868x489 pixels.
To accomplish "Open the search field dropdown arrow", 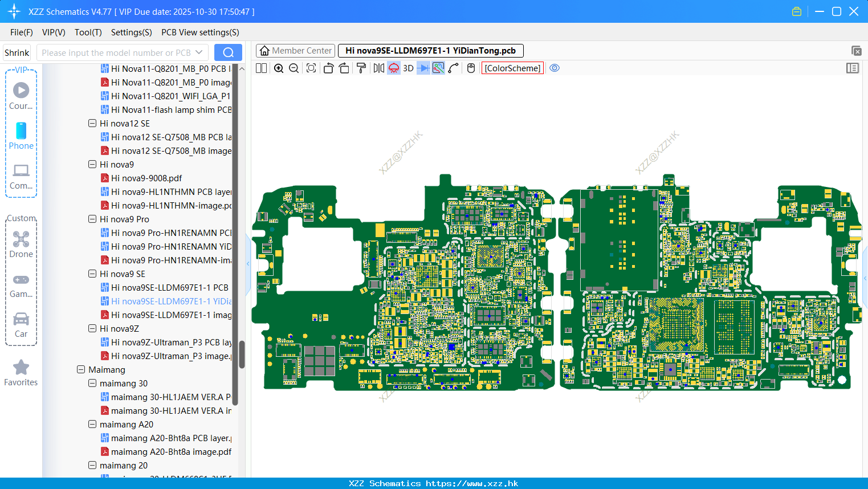I will click(x=199, y=52).
